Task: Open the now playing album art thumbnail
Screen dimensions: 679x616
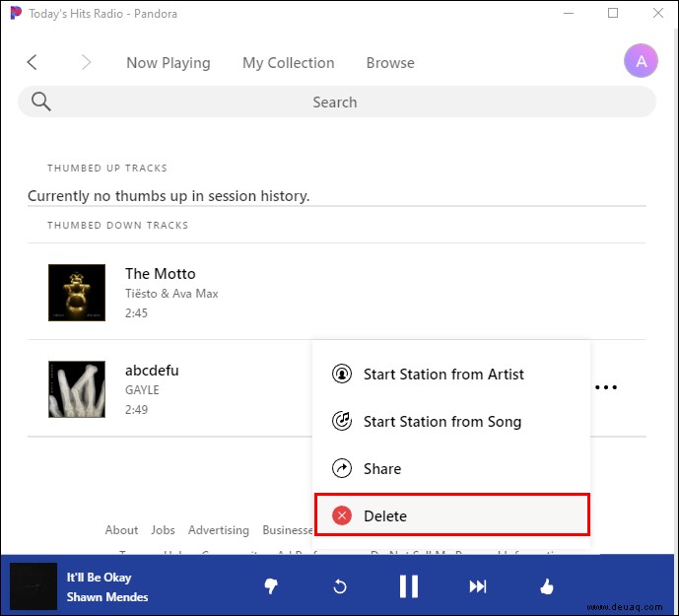Action: [x=34, y=586]
